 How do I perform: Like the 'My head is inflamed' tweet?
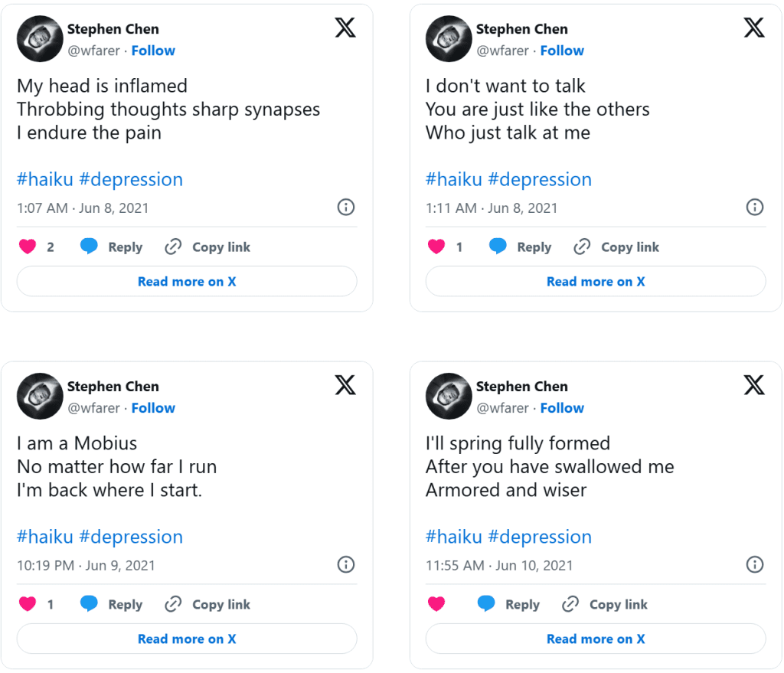click(x=28, y=247)
